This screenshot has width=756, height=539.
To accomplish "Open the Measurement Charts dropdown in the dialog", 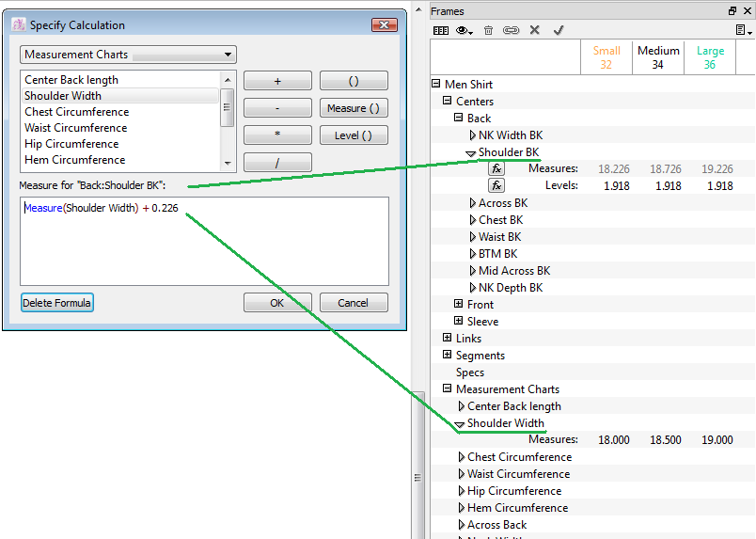I will [x=128, y=55].
